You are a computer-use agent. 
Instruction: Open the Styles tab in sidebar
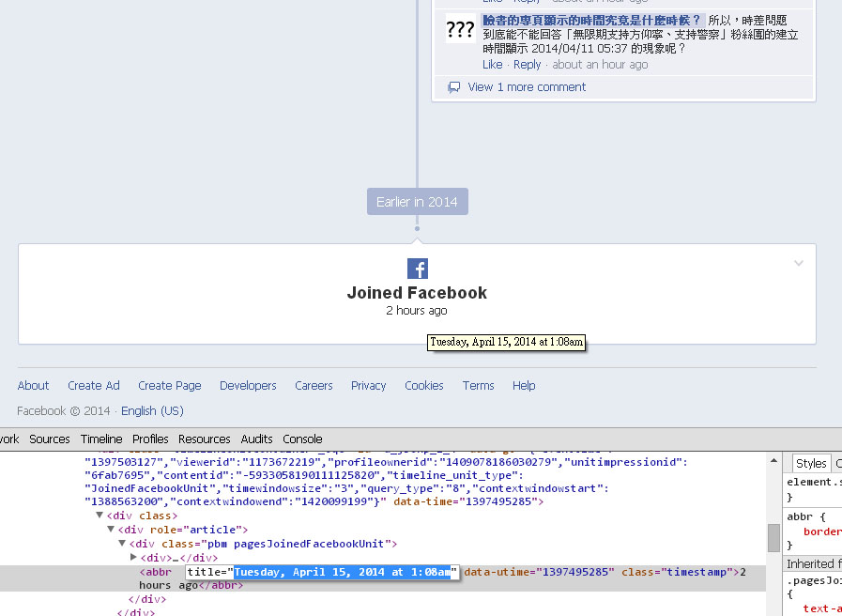811,464
